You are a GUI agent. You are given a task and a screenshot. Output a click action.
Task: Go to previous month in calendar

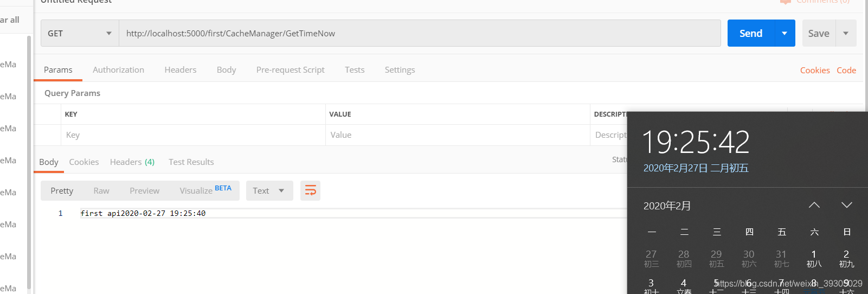pos(814,205)
